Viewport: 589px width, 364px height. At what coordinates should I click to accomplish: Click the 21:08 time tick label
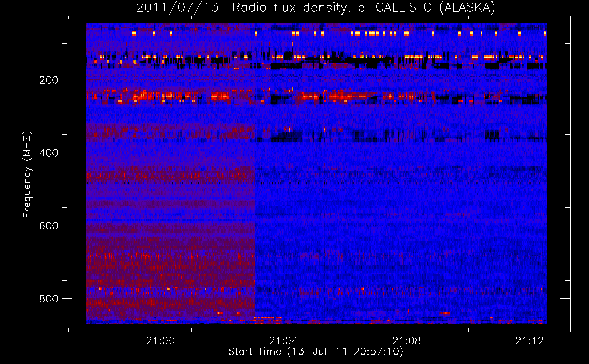pos(407,341)
